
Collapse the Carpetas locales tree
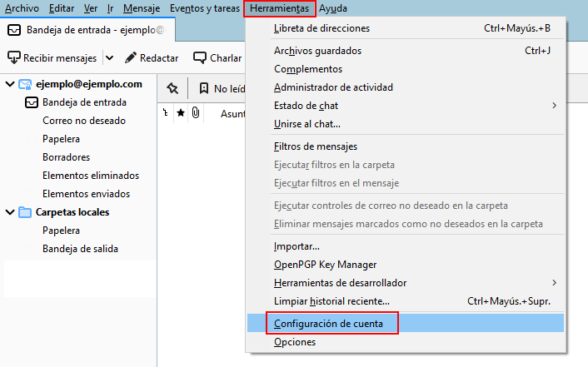click(8, 212)
